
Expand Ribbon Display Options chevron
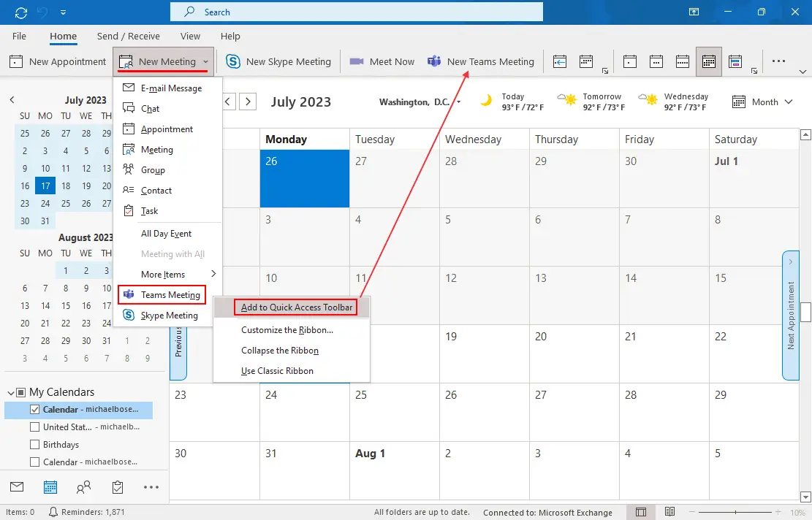tap(802, 72)
